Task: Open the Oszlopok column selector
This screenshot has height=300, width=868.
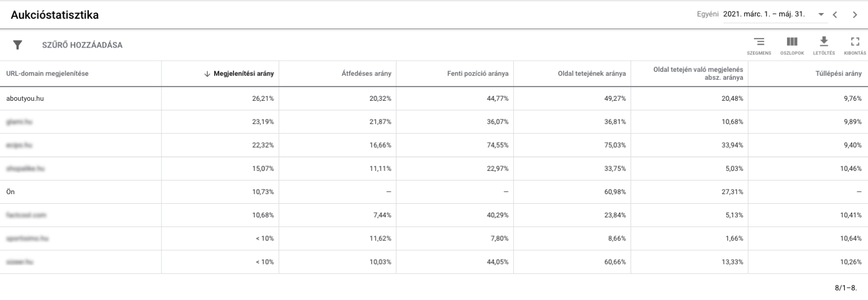Action: [792, 45]
